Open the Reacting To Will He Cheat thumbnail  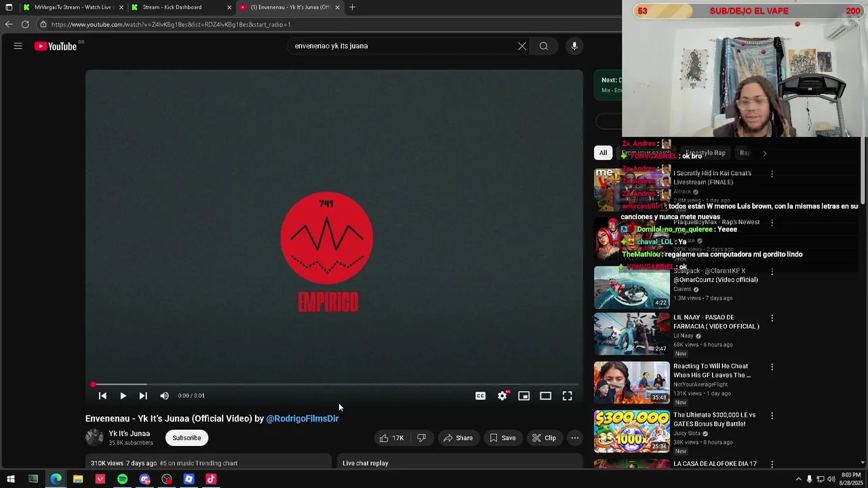pos(632,383)
